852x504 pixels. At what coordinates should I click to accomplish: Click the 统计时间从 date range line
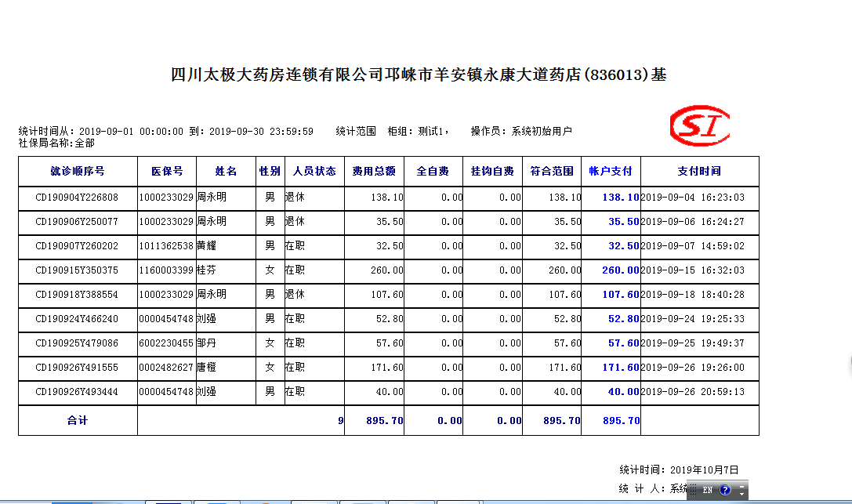tap(165, 132)
